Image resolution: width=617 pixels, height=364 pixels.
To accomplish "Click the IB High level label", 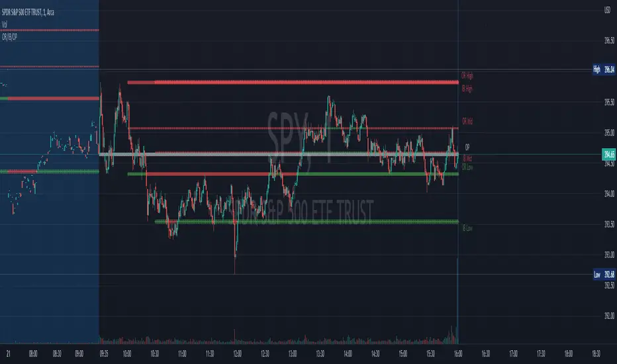I will point(467,89).
